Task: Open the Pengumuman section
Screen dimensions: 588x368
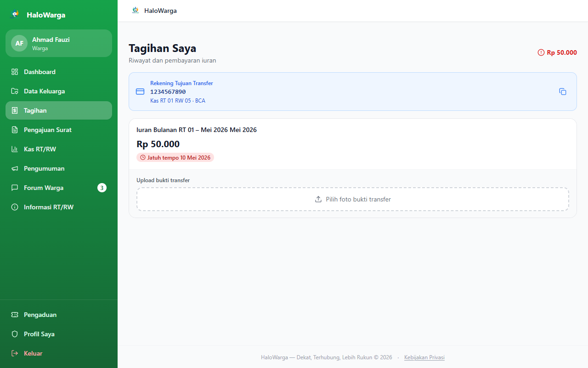Action: point(59,168)
